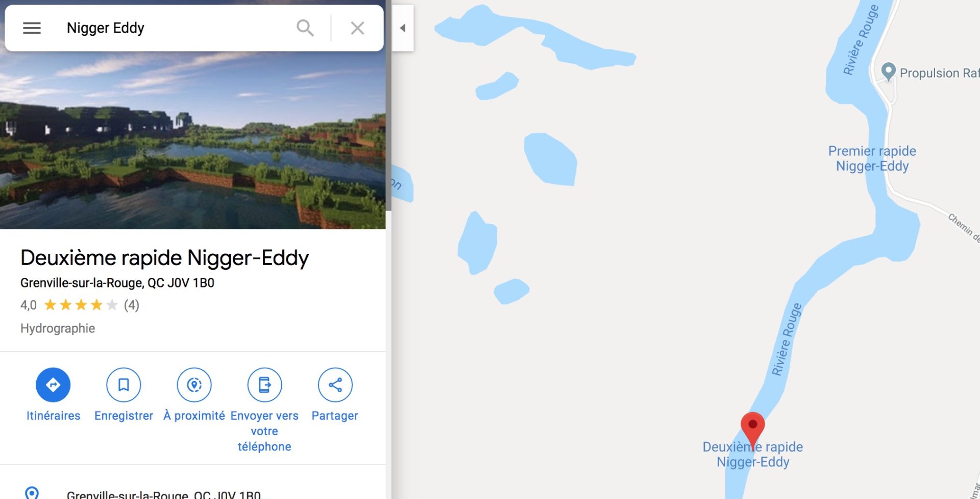This screenshot has height=499, width=980.
Task: Click the Itinéraires directions icon
Action: (53, 385)
